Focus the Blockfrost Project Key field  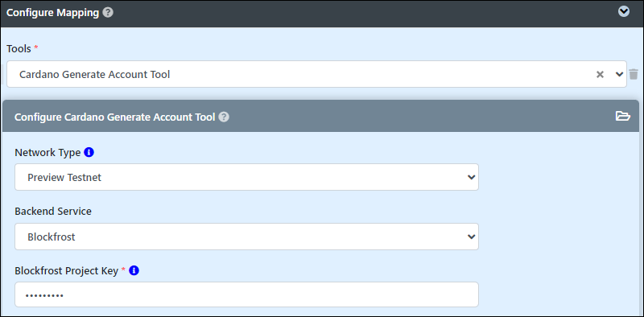(246, 294)
